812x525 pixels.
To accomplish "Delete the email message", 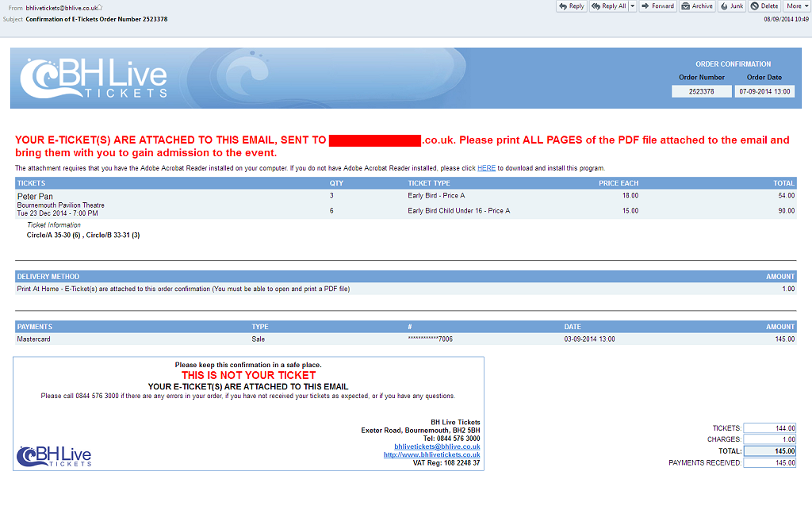I will pyautogui.click(x=764, y=6).
